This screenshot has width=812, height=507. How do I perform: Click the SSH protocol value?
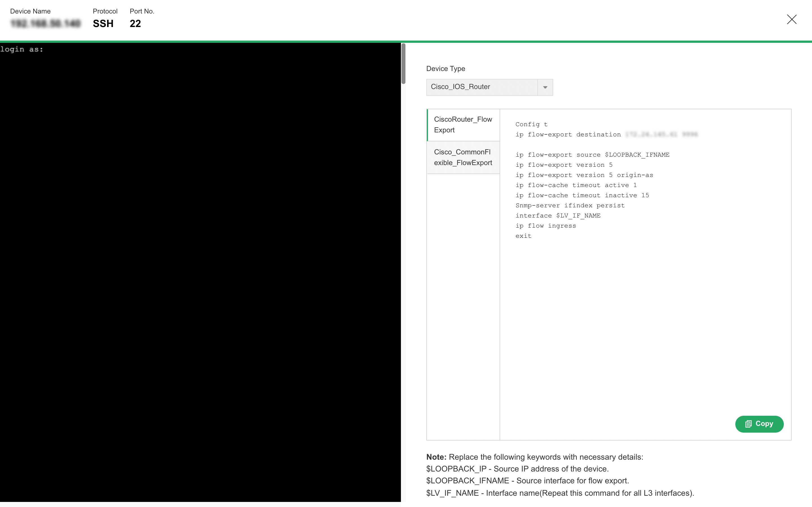click(103, 23)
